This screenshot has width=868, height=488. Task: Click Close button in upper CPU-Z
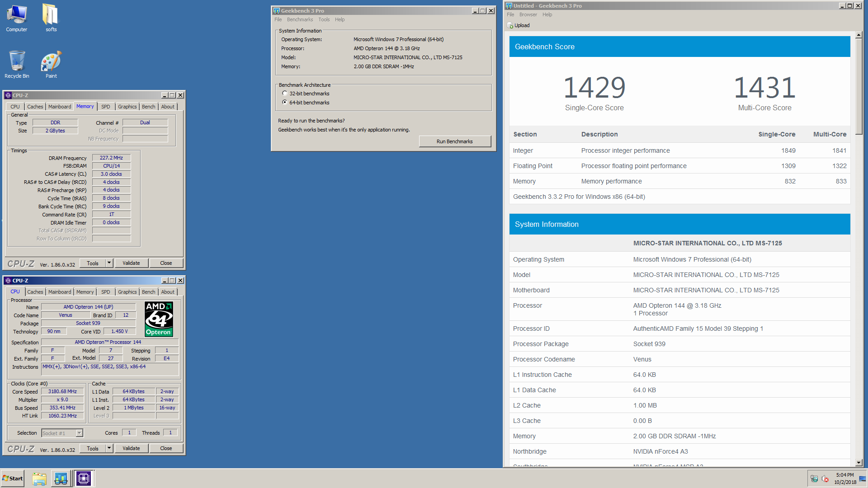pyautogui.click(x=166, y=263)
